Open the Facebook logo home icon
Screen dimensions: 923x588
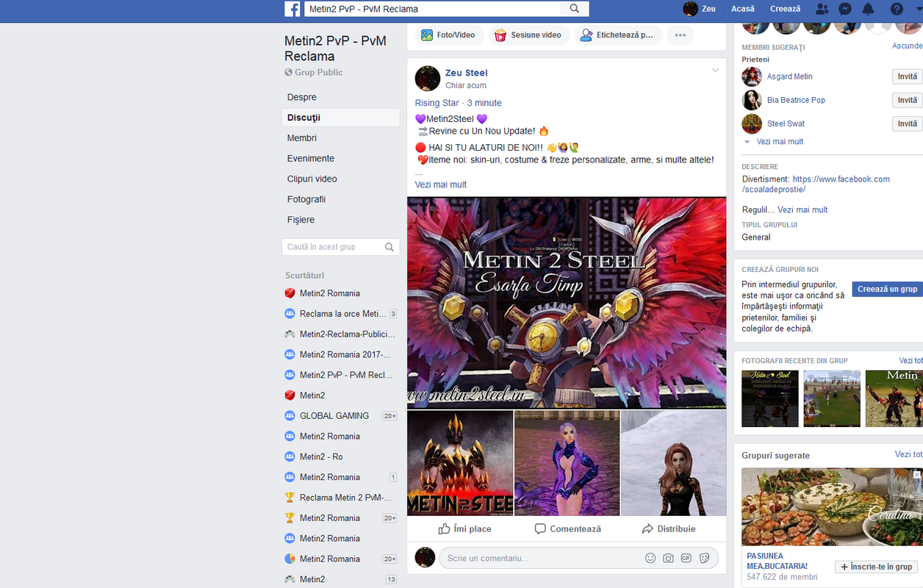[x=292, y=9]
